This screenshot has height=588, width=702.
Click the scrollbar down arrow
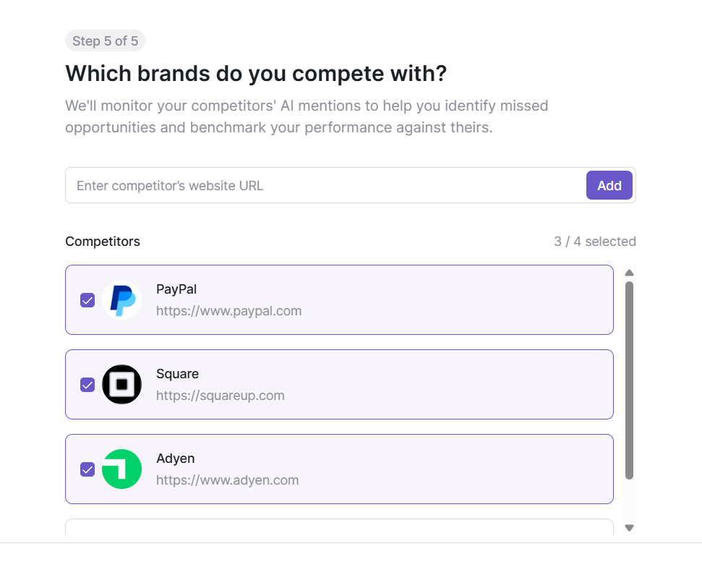[629, 529]
